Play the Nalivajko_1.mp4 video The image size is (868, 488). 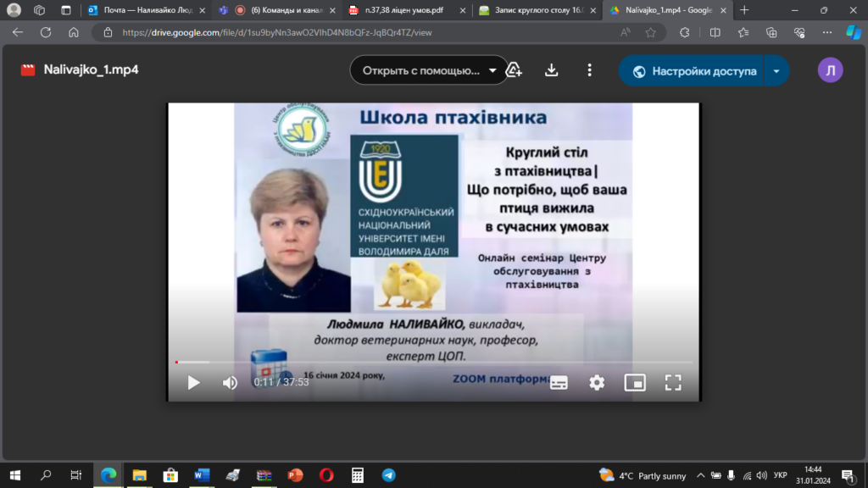(193, 383)
